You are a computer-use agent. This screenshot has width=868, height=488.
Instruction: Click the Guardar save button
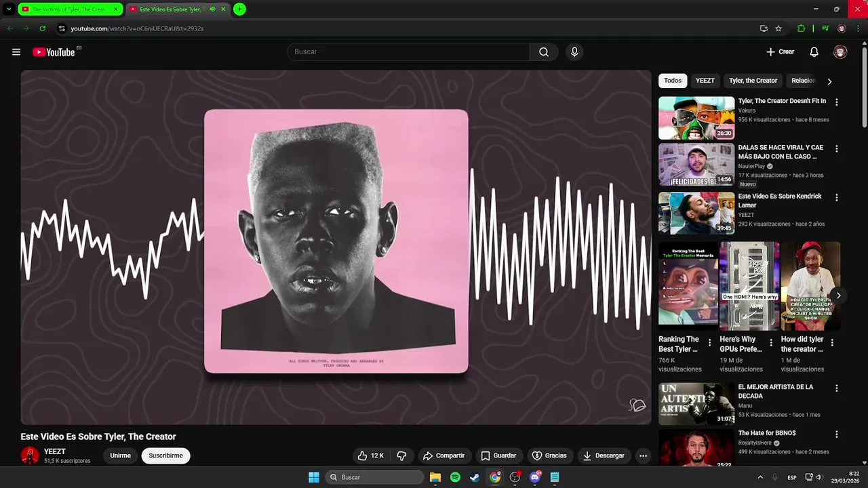click(x=498, y=455)
